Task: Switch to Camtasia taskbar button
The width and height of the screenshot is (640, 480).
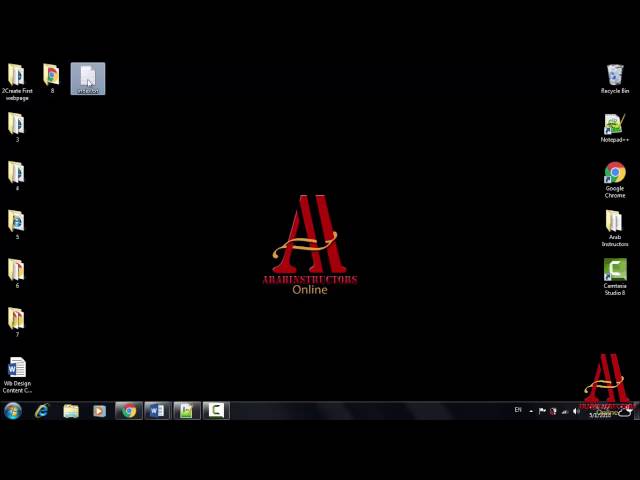Action: click(216, 411)
